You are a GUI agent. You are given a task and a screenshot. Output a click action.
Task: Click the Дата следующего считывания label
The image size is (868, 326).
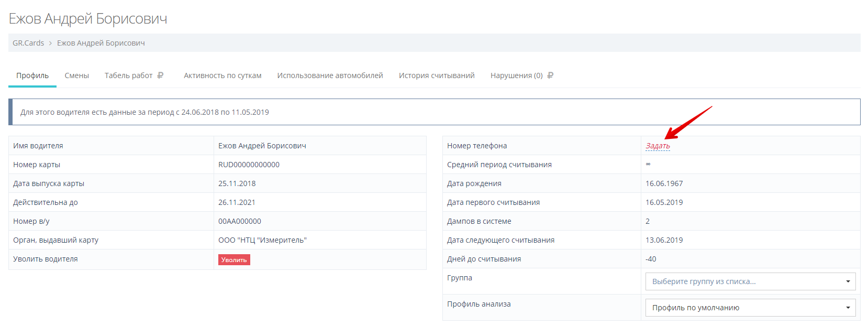501,240
